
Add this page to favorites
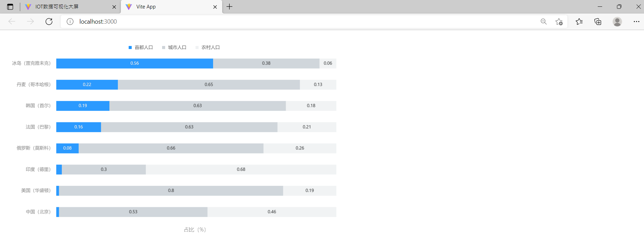[559, 22]
